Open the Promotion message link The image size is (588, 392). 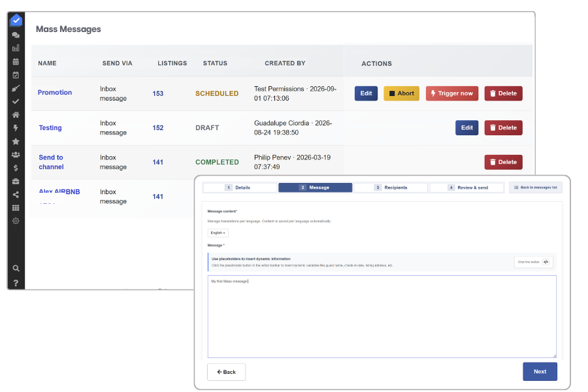click(x=55, y=92)
